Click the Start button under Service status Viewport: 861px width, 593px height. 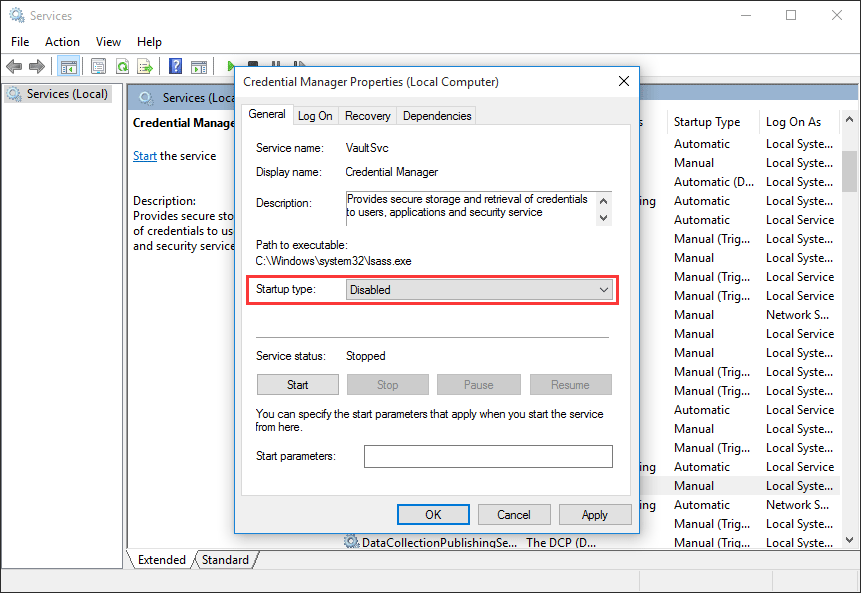298,385
